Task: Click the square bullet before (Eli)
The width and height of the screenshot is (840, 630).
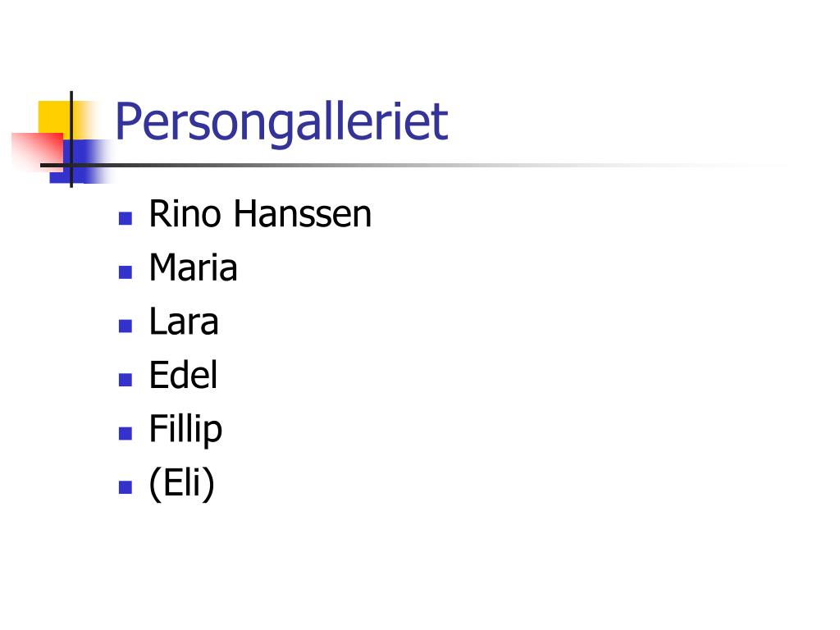Action: 126,487
